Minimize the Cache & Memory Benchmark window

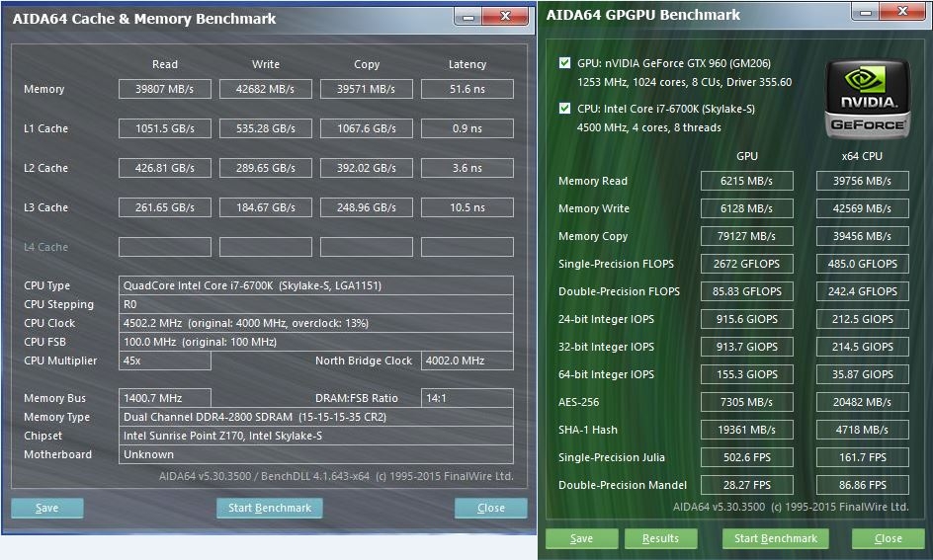(468, 16)
